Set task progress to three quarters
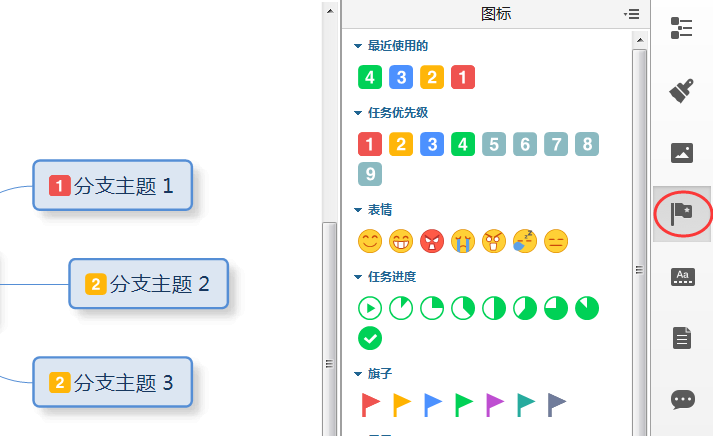713x436 pixels. (x=556, y=308)
